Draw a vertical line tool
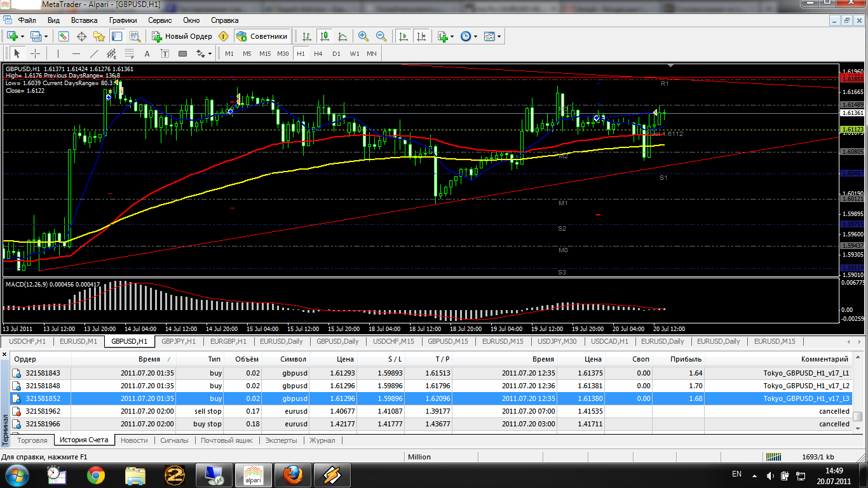 click(58, 53)
